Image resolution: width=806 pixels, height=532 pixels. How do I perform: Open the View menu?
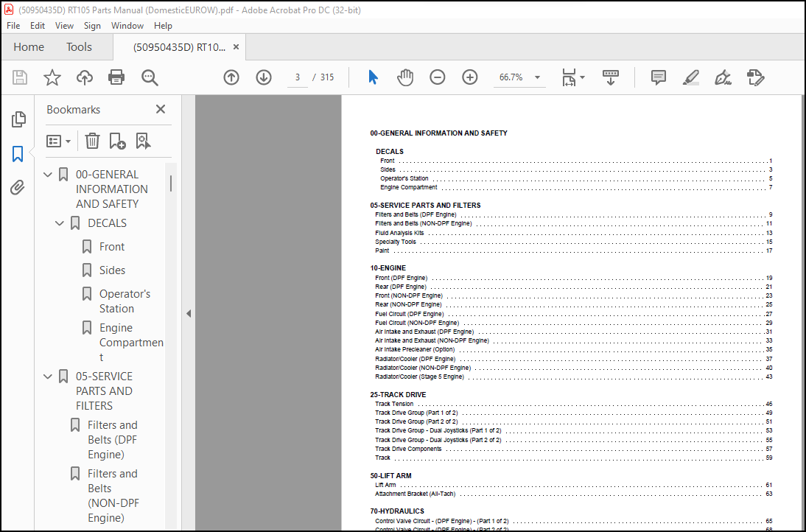click(64, 26)
